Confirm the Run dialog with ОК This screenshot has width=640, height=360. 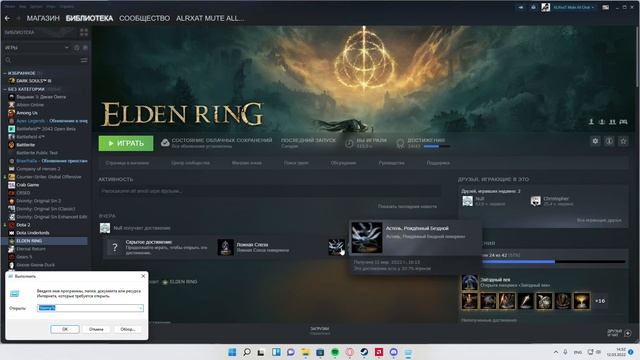[65, 329]
